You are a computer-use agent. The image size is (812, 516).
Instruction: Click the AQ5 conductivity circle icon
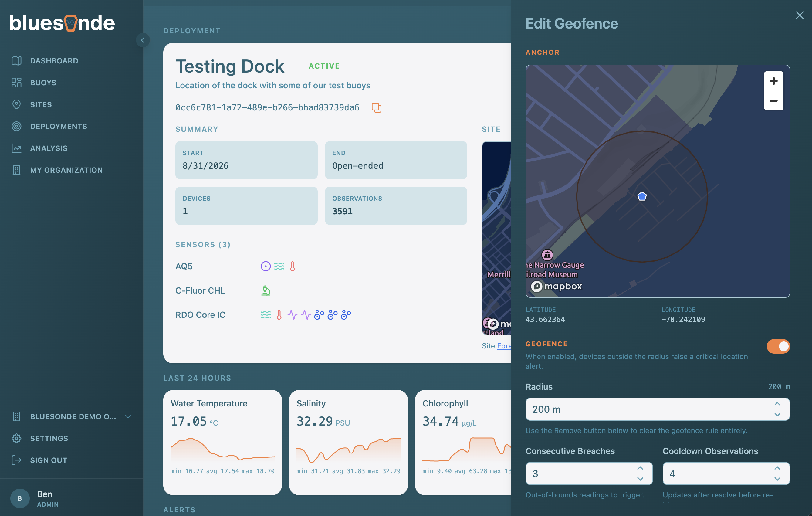[x=266, y=266]
